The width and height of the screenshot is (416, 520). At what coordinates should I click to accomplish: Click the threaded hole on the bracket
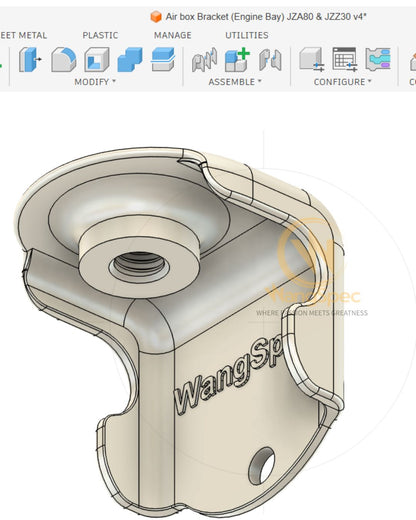pyautogui.click(x=139, y=267)
